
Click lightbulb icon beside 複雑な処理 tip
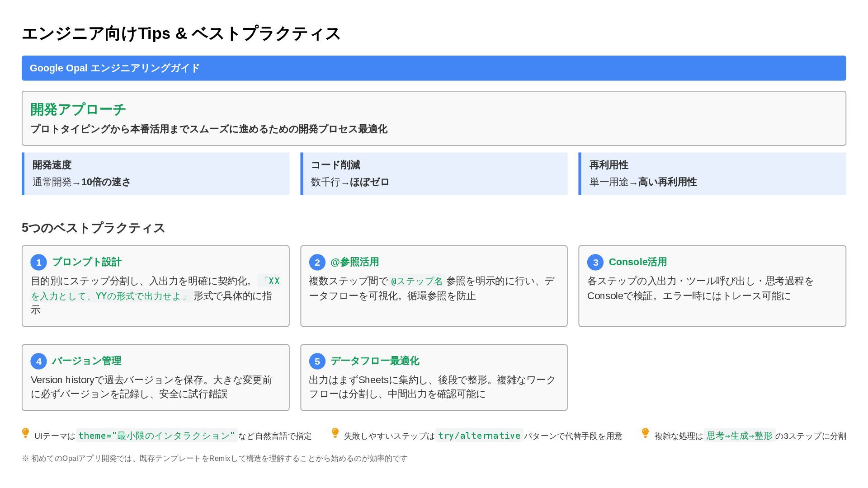click(x=645, y=433)
